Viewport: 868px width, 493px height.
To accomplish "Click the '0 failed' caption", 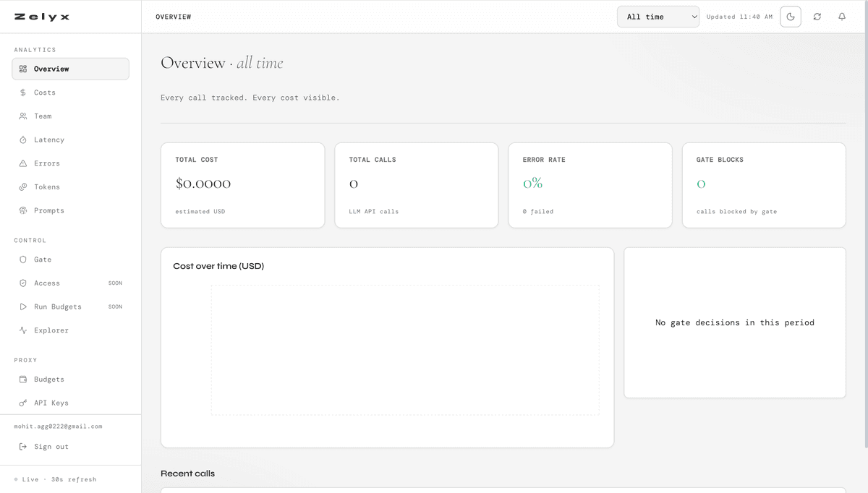I will point(538,212).
